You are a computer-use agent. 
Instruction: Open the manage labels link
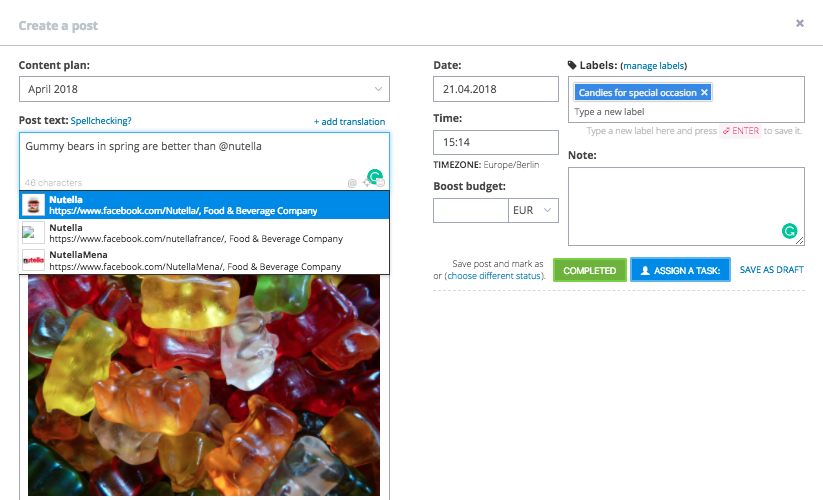(x=653, y=66)
